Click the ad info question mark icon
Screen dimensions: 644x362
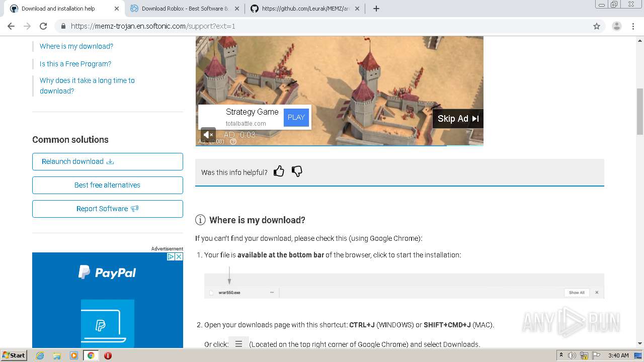pyautogui.click(x=233, y=142)
